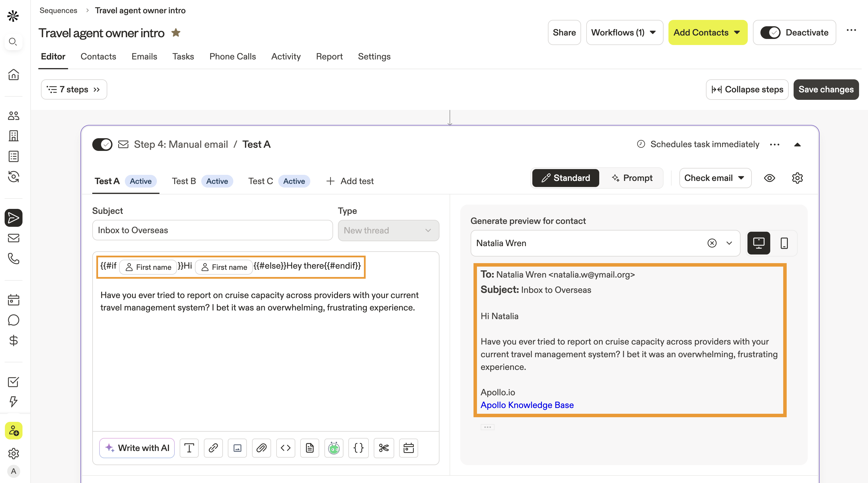
Task: Click the attachment paperclip icon
Action: click(261, 448)
